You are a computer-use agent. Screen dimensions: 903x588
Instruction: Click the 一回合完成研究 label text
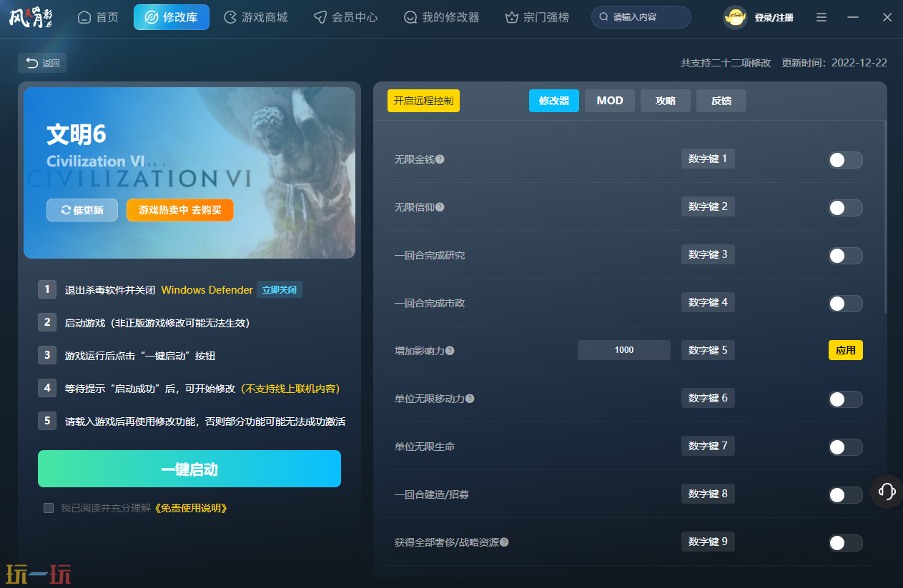coord(430,255)
